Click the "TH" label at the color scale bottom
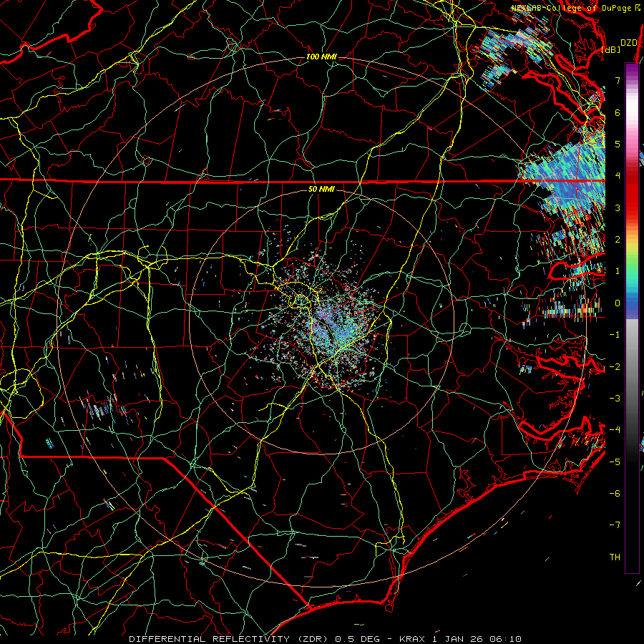Screen dimensions: 644x644 615,557
